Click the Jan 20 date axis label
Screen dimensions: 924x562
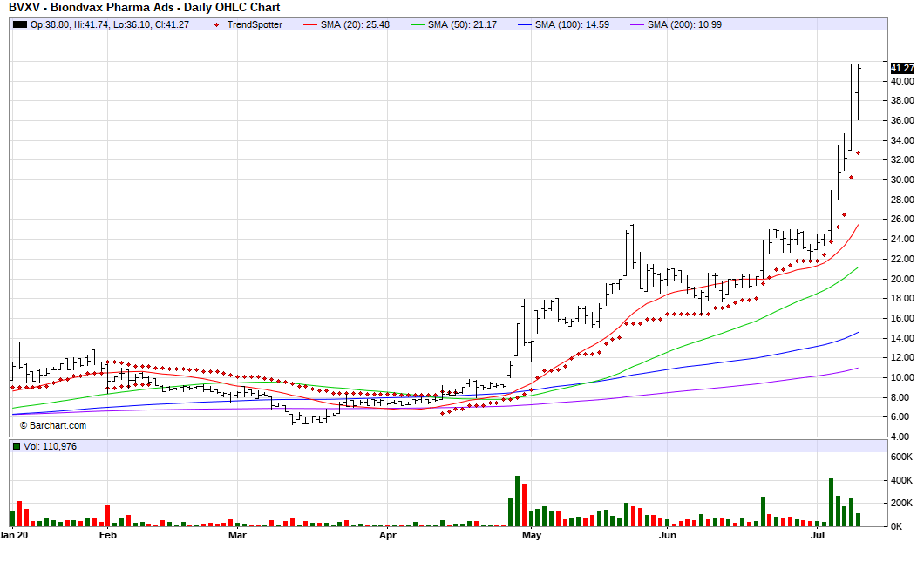point(14,536)
